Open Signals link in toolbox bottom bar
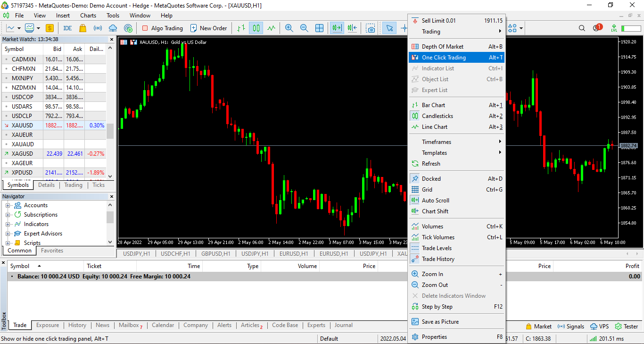This screenshot has height=344, width=644. point(570,326)
